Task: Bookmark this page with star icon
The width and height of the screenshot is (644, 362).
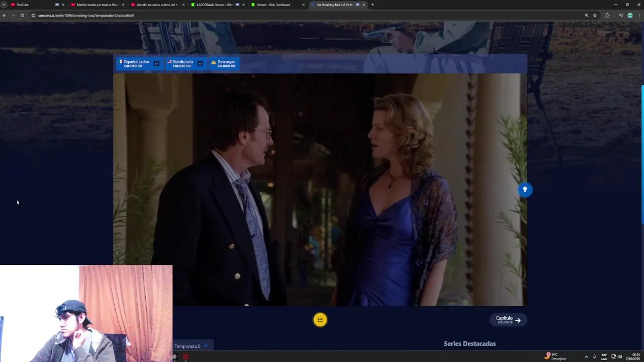Action: (595, 16)
